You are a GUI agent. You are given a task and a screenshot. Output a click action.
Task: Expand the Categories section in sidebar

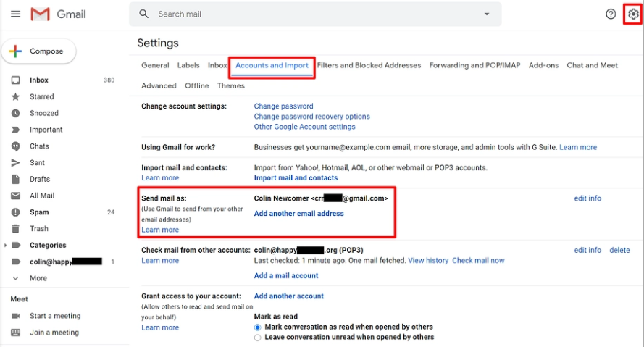tap(7, 245)
